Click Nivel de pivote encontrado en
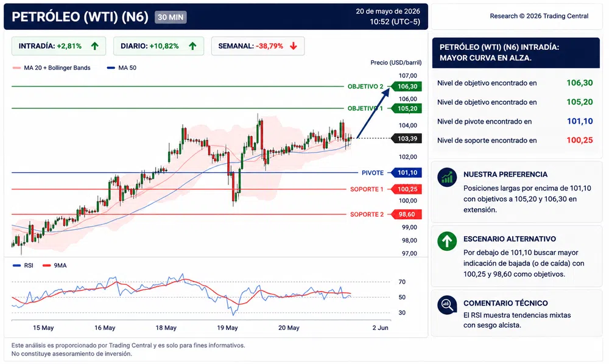Viewport: 609px width, 364px height. point(484,122)
